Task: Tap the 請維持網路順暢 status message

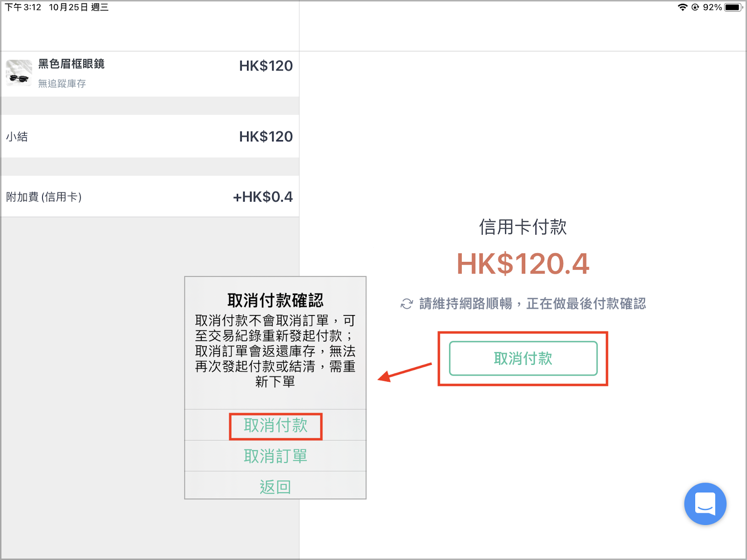Action: pyautogui.click(x=533, y=304)
